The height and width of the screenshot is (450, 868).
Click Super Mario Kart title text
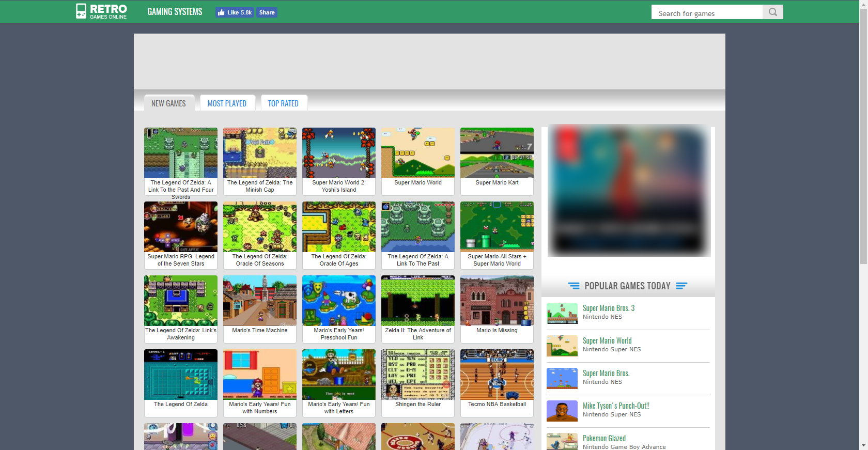pos(497,182)
